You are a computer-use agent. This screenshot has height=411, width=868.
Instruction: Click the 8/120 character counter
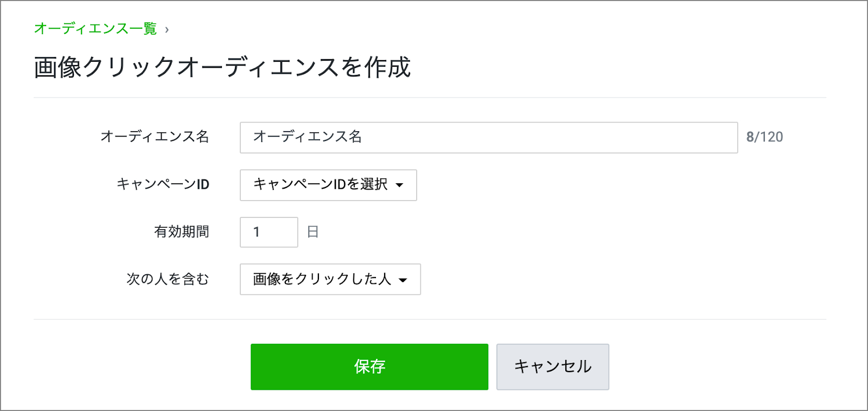tap(764, 137)
